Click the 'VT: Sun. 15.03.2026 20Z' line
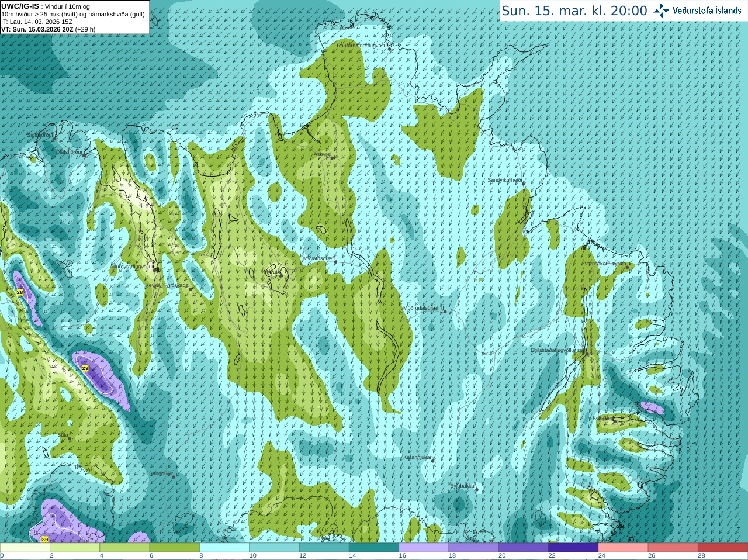Screen dimensions: 748x560 click(x=37, y=29)
